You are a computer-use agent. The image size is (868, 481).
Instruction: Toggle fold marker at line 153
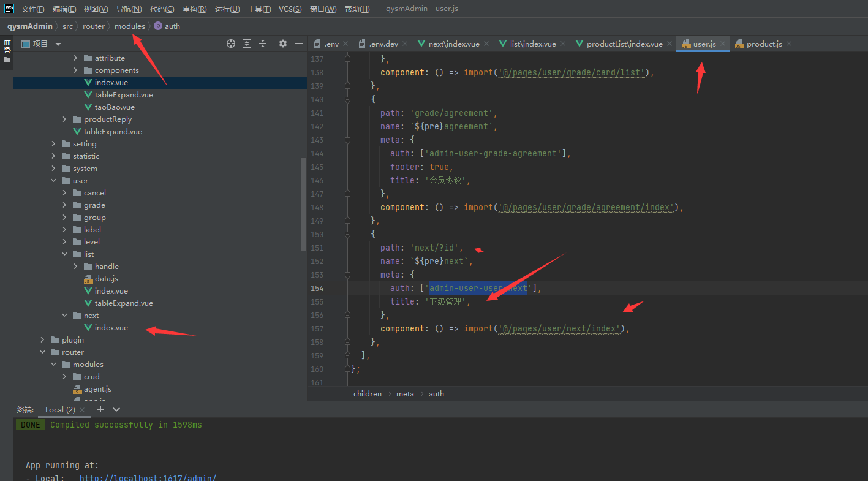(347, 275)
